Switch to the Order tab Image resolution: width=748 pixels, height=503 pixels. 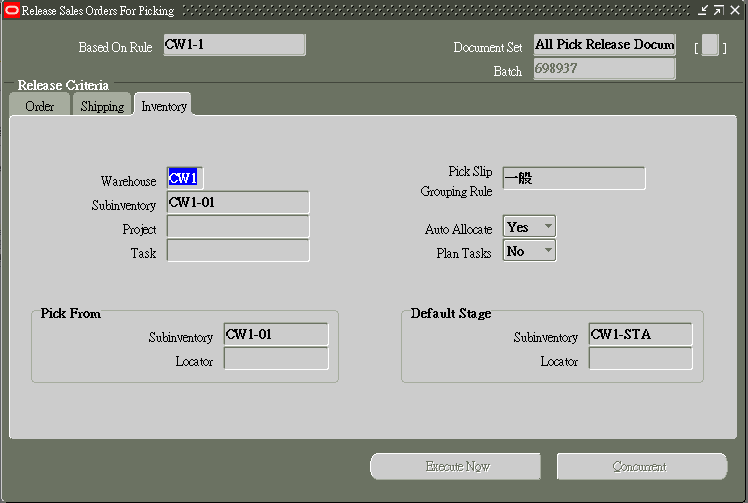coord(40,105)
